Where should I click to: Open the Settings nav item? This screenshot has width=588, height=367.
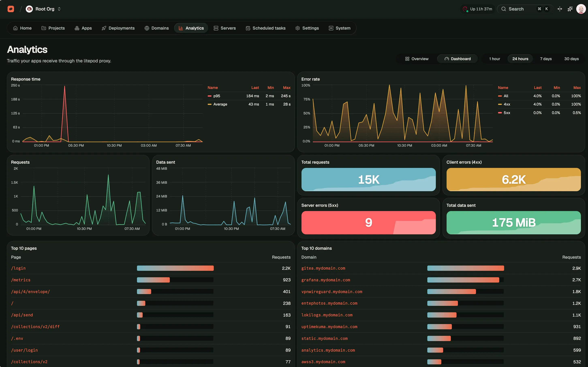coord(307,28)
